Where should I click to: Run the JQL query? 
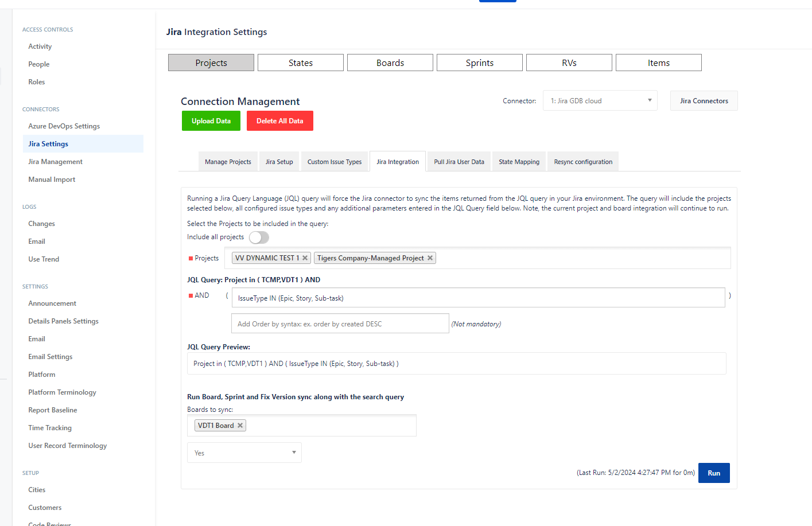714,473
